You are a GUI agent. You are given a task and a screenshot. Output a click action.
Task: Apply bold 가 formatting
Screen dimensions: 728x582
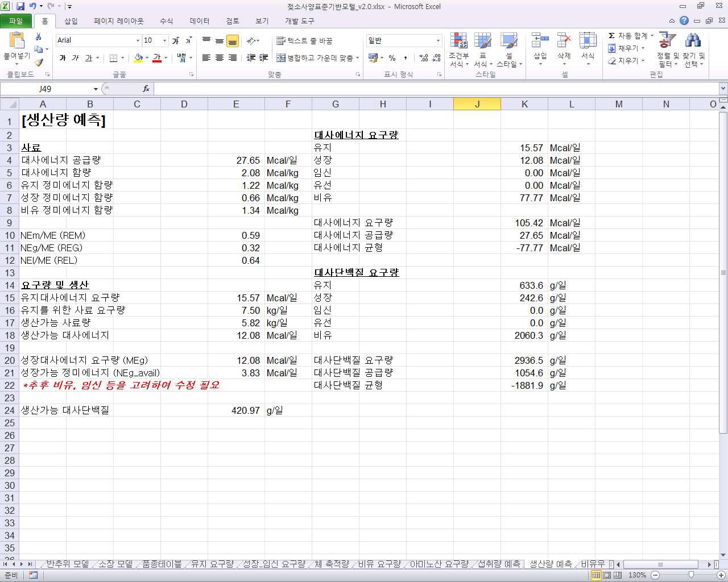(x=63, y=58)
